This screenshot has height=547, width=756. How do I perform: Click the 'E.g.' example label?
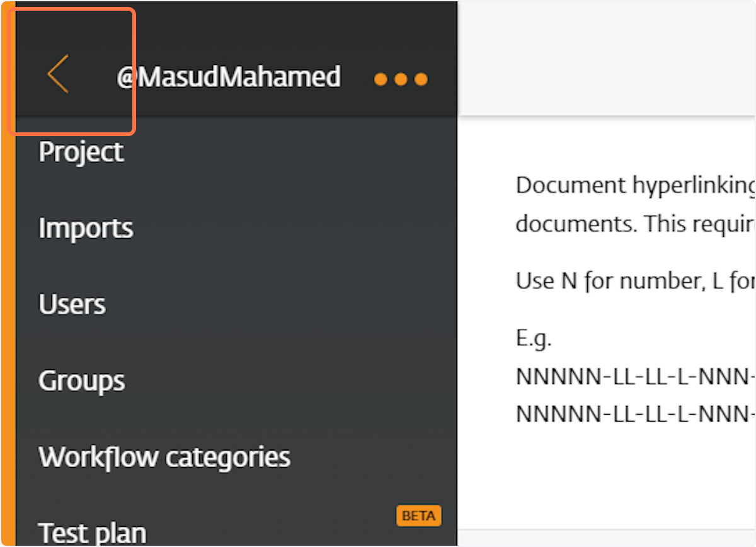[x=534, y=339]
